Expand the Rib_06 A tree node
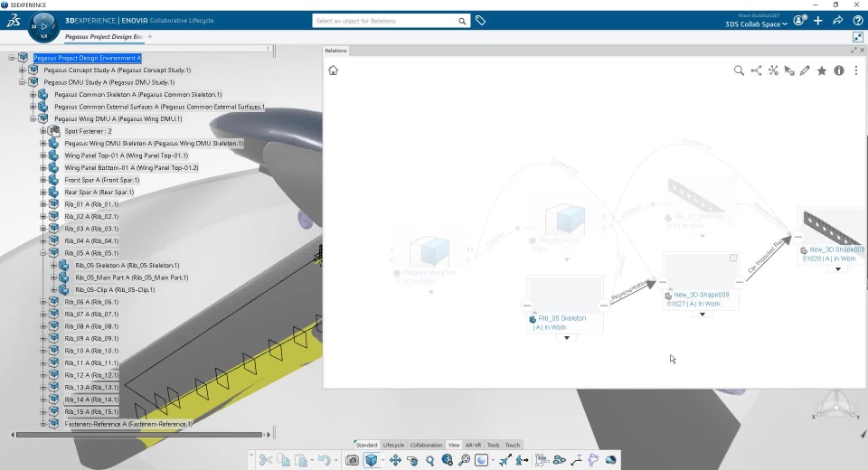Image resolution: width=868 pixels, height=470 pixels. [43, 302]
